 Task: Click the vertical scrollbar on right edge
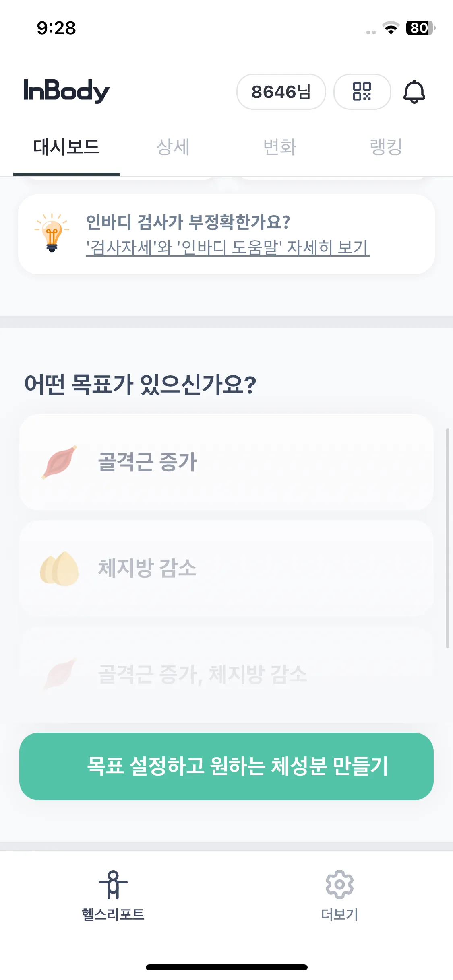click(x=447, y=538)
